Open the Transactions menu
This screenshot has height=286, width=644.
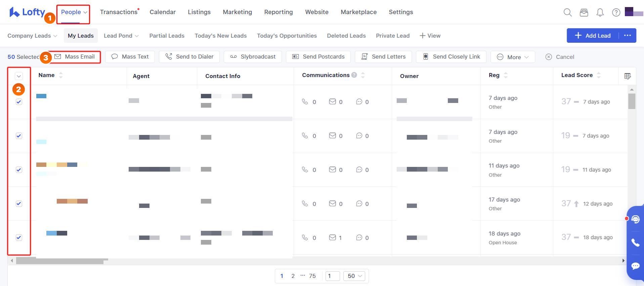[119, 12]
